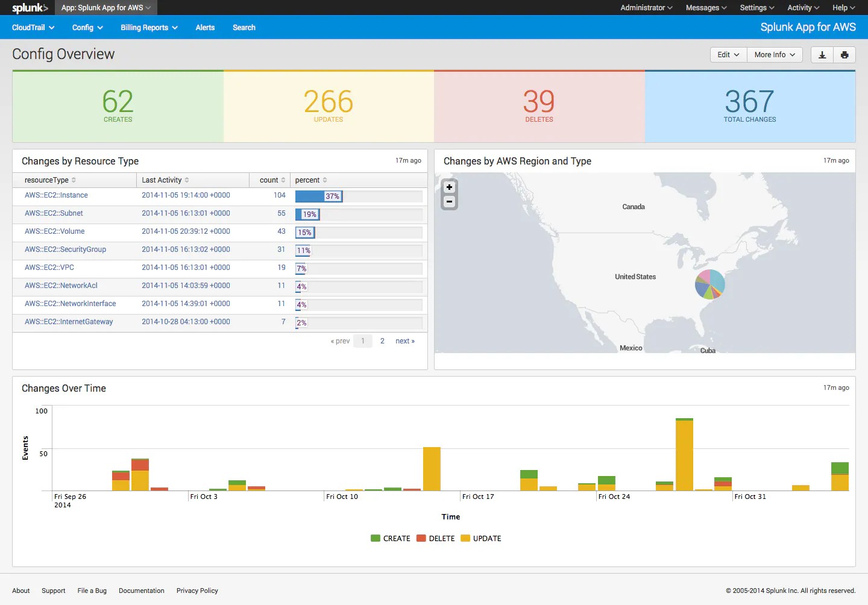Image resolution: width=868 pixels, height=605 pixels.
Task: Click the Splunk logo
Action: (x=30, y=8)
